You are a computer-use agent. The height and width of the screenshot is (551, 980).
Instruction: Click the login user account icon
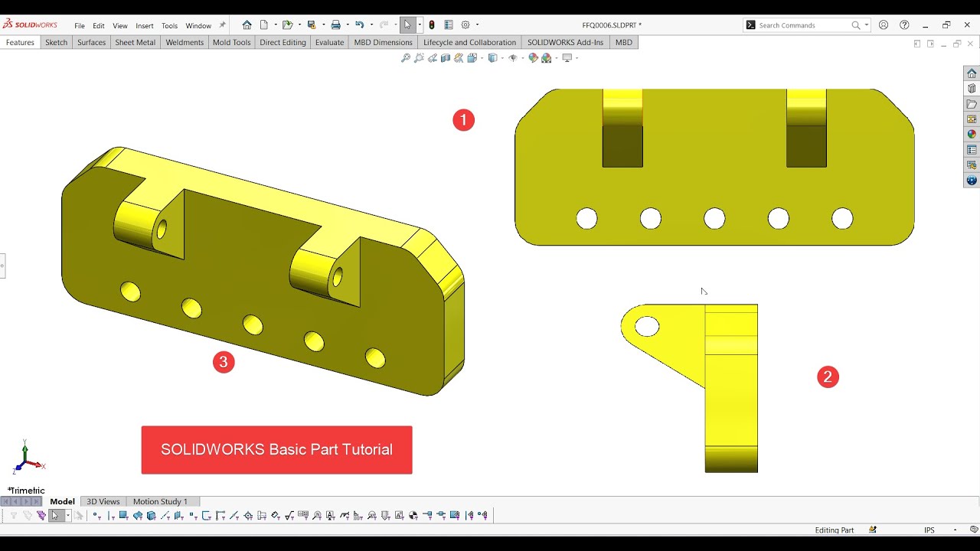[x=884, y=25]
